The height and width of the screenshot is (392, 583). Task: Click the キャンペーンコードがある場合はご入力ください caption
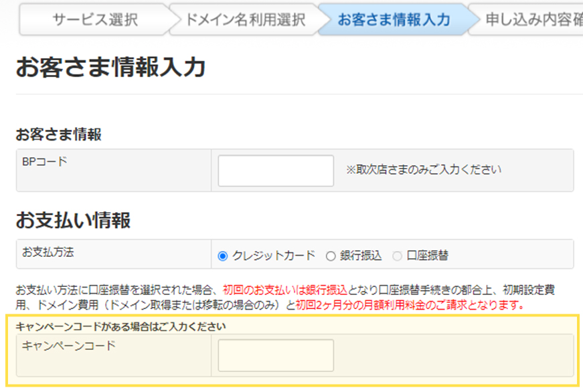click(120, 327)
